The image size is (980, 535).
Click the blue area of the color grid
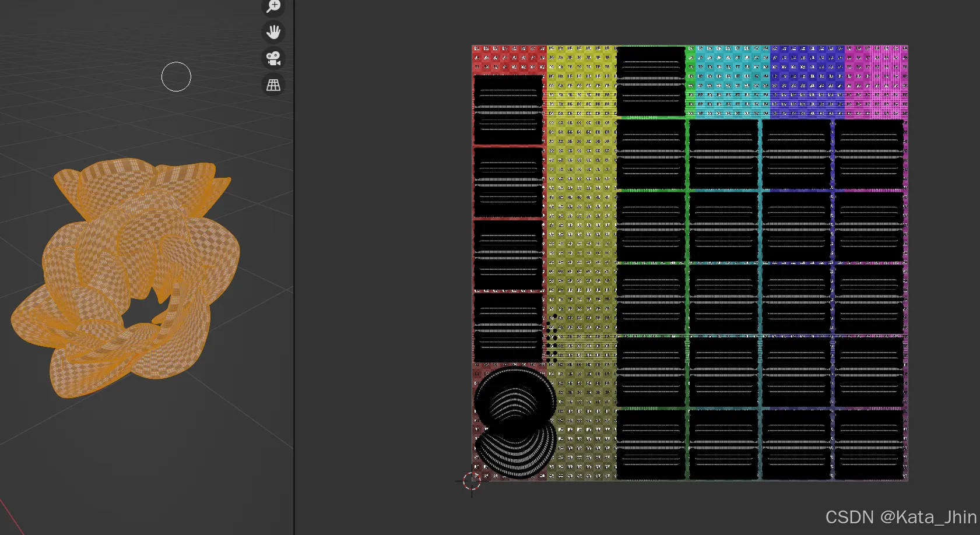(x=807, y=82)
